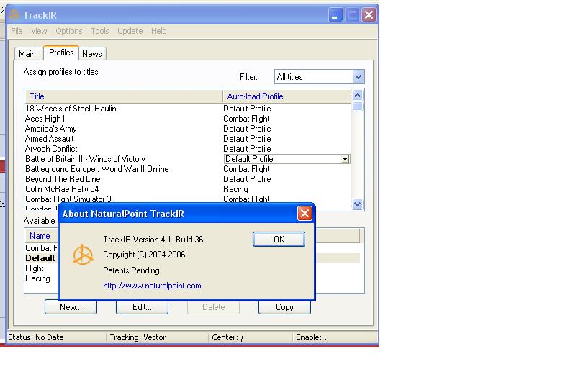Image resolution: width=586 pixels, height=392 pixels.
Task: Select Battle of Britain II - Wings of Victory
Action: click(85, 159)
